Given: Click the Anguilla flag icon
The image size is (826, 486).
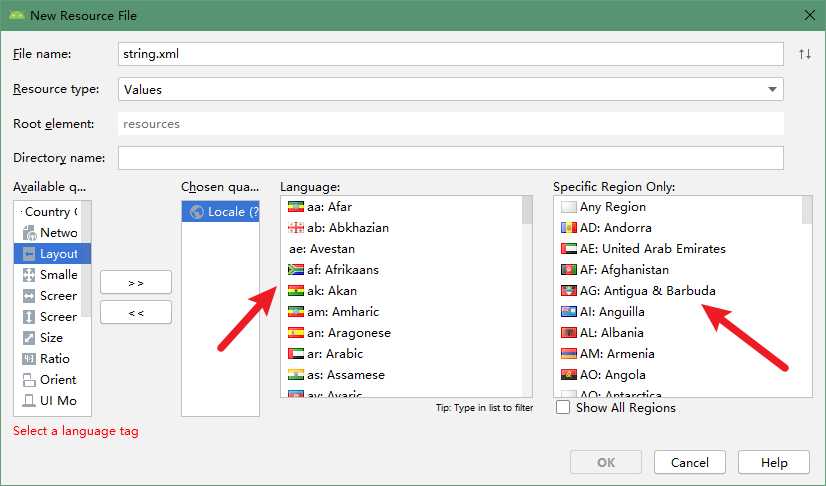Looking at the screenshot, I should 569,312.
